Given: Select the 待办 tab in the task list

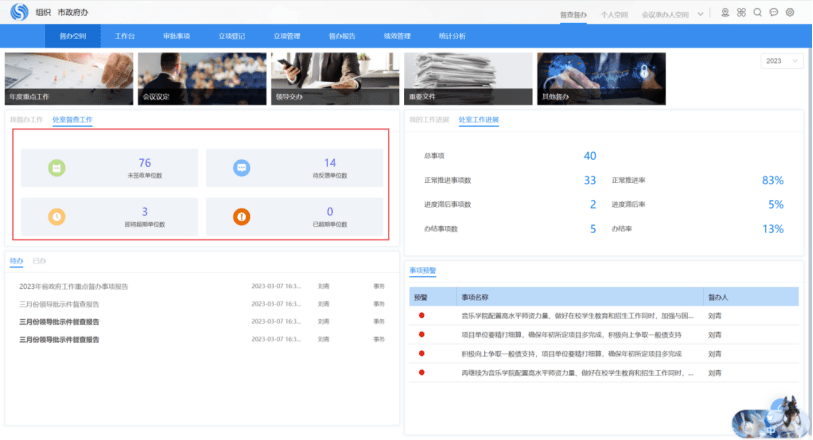Looking at the screenshot, I should (x=16, y=261).
